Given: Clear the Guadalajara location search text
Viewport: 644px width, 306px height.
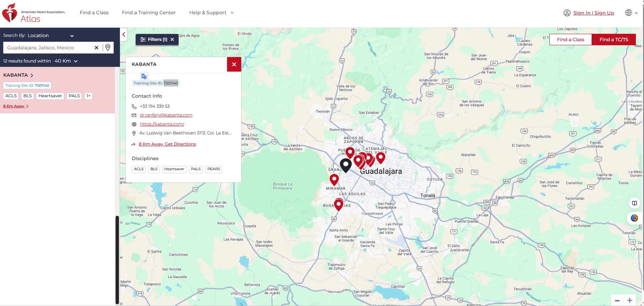Looking at the screenshot, I should click(96, 48).
